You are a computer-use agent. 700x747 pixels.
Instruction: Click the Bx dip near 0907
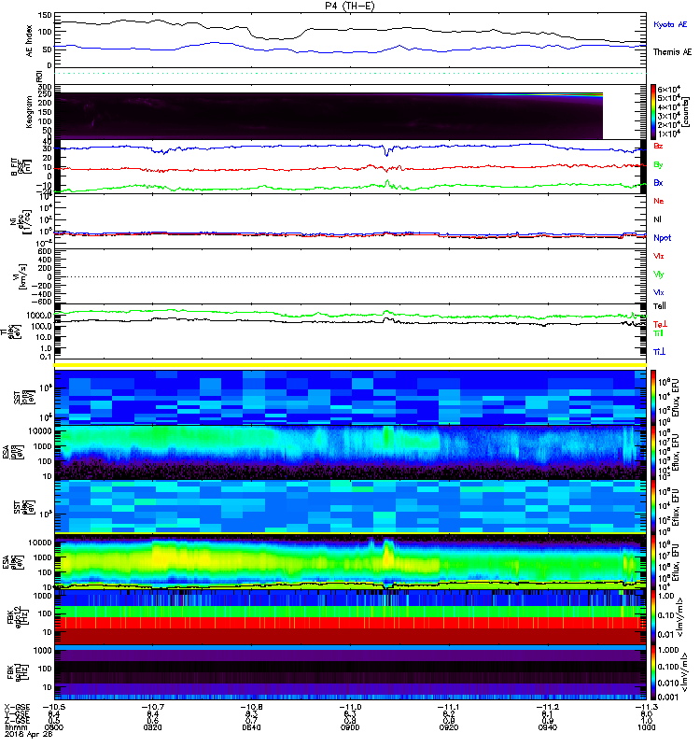386,151
